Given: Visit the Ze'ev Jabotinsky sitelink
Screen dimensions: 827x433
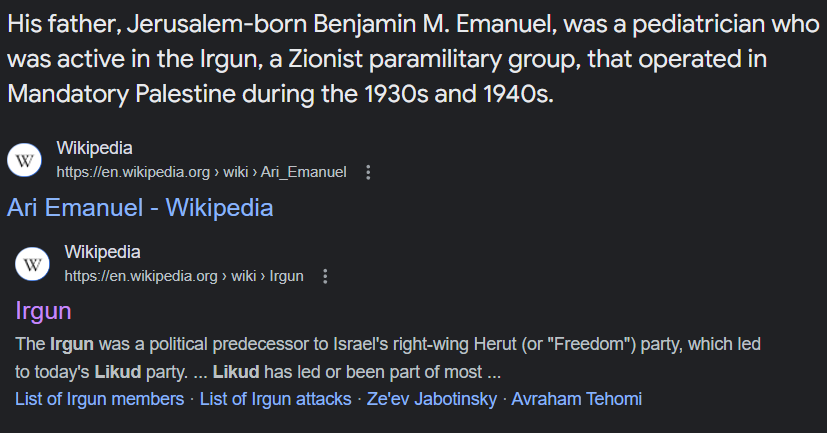Looking at the screenshot, I should (432, 399).
